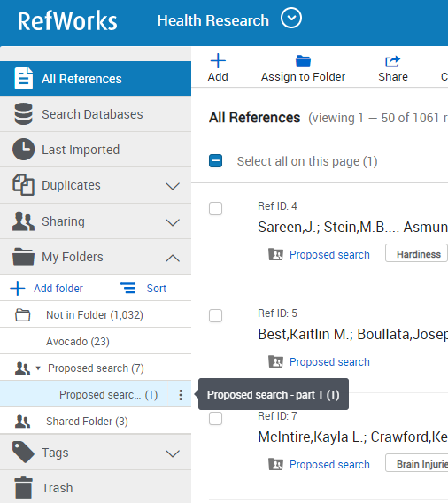Open the Proposed search link under Ref ID 4
The height and width of the screenshot is (503, 448).
pyautogui.click(x=329, y=255)
